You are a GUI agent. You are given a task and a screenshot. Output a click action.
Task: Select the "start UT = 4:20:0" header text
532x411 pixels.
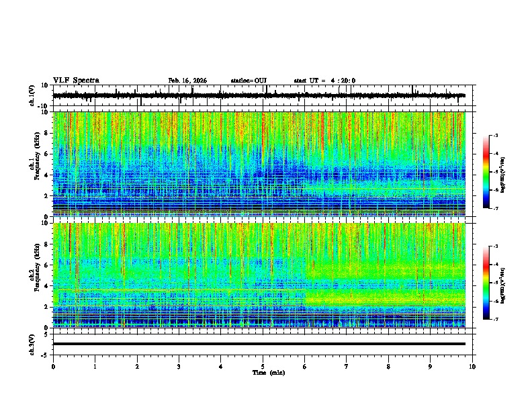pos(324,81)
